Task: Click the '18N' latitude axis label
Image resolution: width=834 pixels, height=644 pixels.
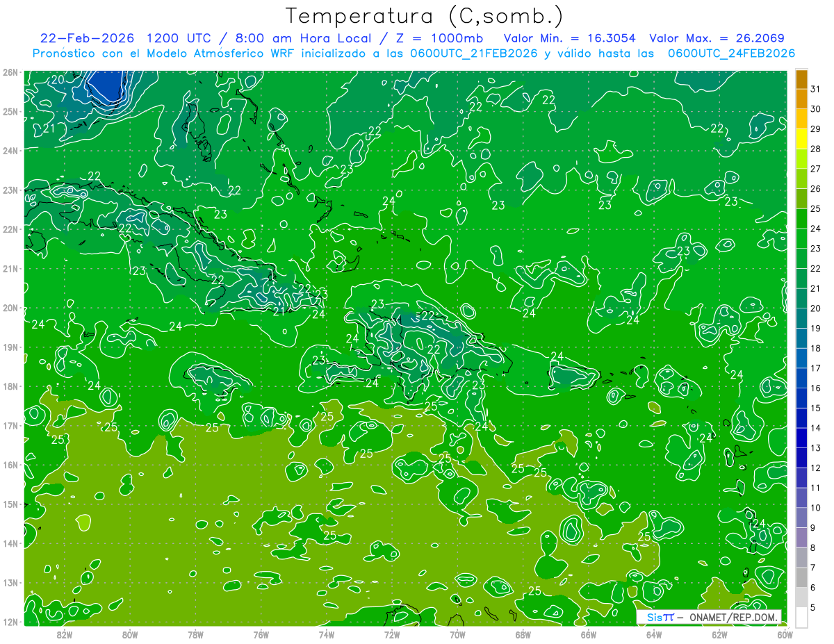Action: (x=10, y=386)
